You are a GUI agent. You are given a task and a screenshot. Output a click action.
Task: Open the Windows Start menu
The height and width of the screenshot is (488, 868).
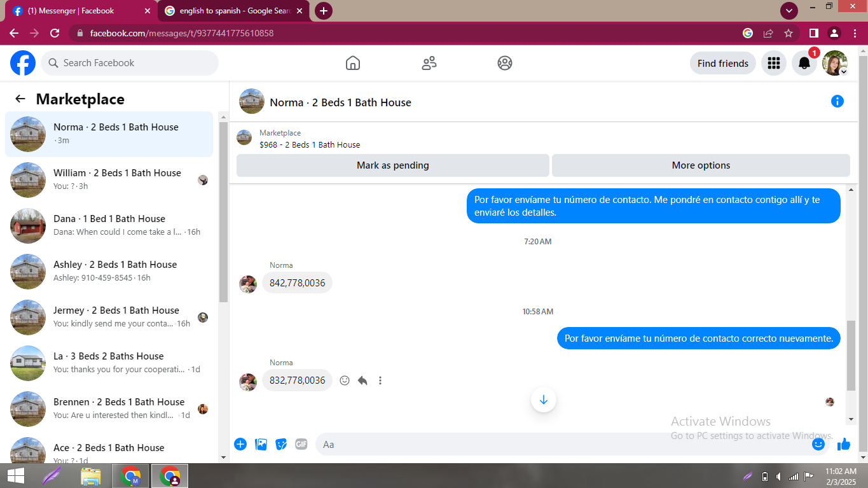pos(15,476)
